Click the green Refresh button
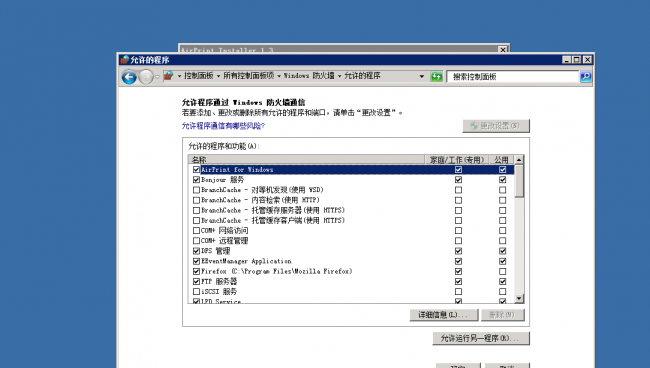This screenshot has height=368, width=650. point(437,76)
